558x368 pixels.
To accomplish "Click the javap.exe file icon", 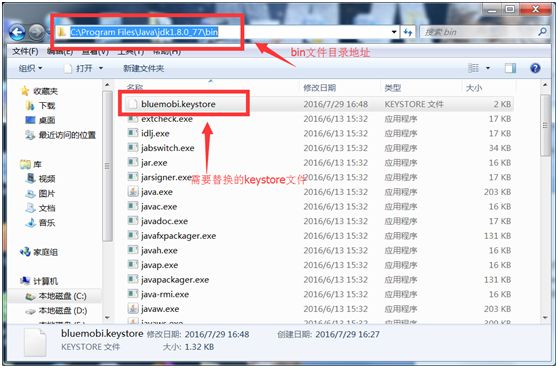I will tap(133, 265).
